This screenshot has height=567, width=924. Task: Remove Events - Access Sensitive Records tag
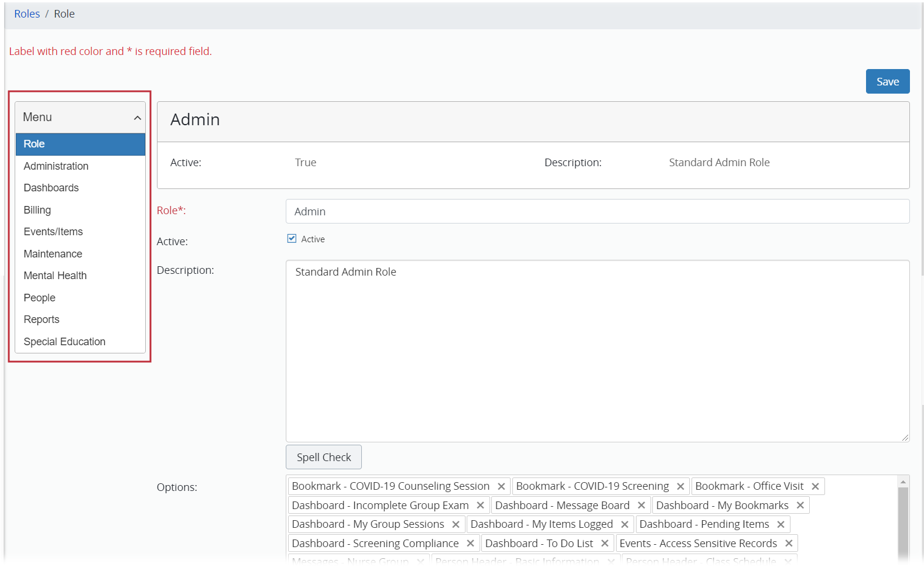pyautogui.click(x=789, y=544)
